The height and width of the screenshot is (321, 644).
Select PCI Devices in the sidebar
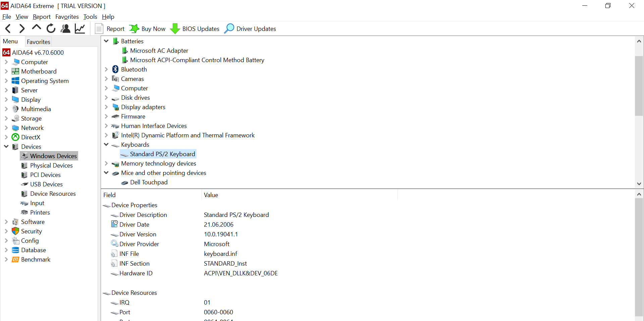point(45,175)
